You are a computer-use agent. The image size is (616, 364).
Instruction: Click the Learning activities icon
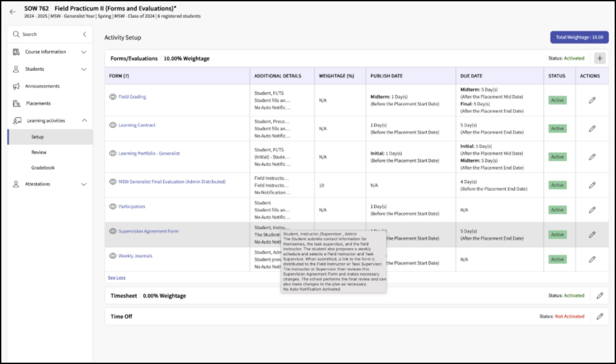(17, 121)
